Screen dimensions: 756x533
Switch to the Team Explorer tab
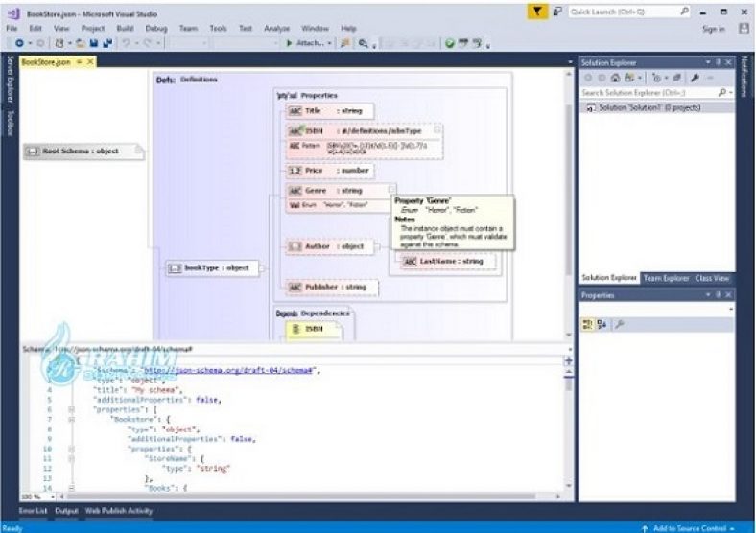[x=666, y=278]
